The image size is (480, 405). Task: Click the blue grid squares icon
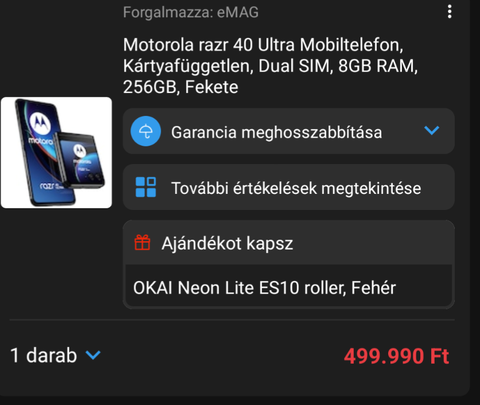[146, 187]
